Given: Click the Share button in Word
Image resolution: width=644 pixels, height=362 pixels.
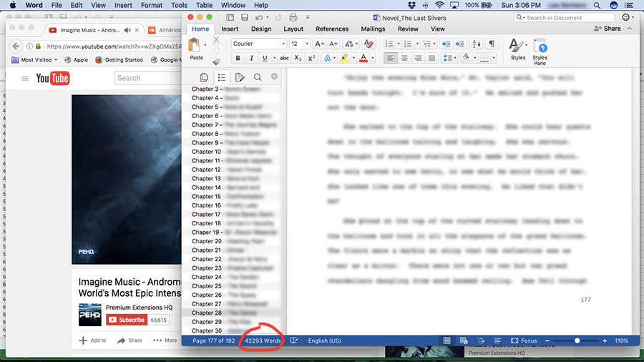Looking at the screenshot, I should 608,29.
